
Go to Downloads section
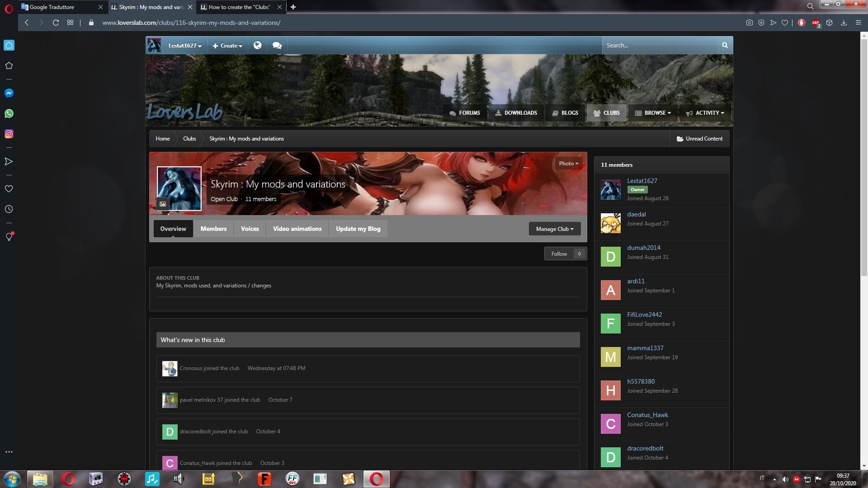pos(516,113)
